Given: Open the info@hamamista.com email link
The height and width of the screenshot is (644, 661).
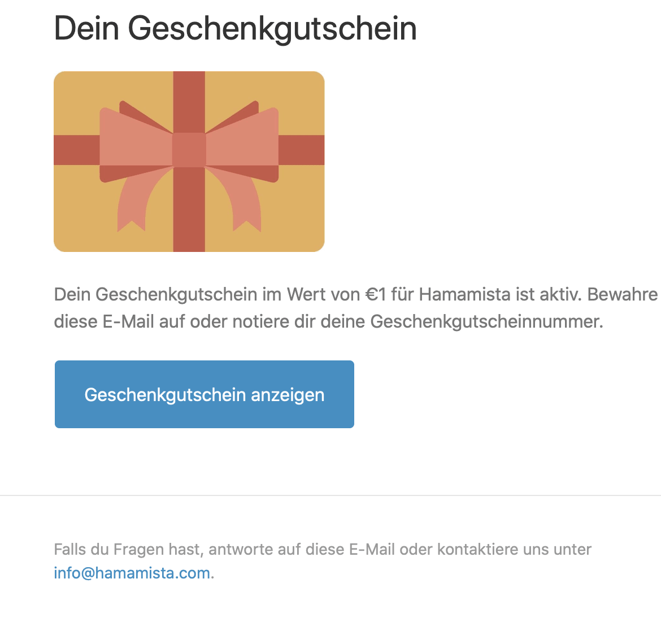Looking at the screenshot, I should click(x=132, y=573).
